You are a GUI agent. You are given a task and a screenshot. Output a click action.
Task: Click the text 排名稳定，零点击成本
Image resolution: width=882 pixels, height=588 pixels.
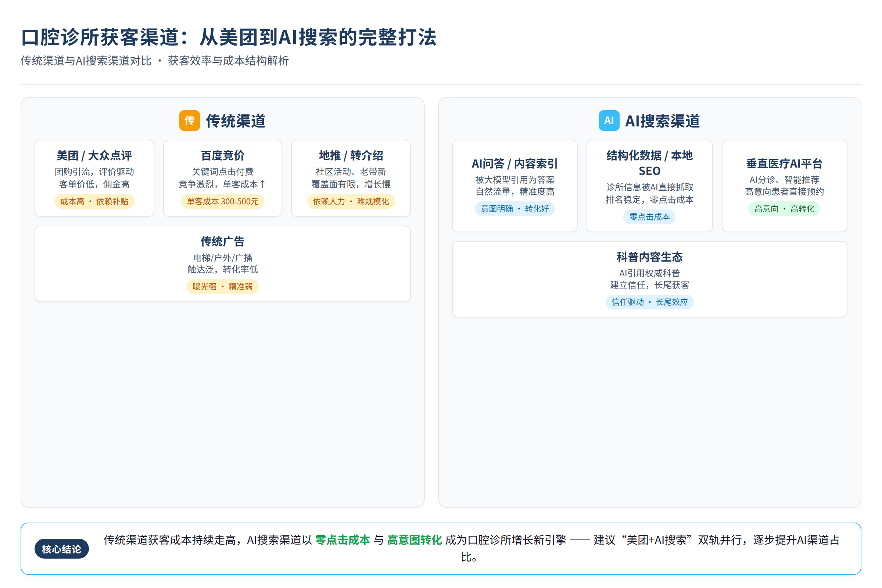[649, 200]
